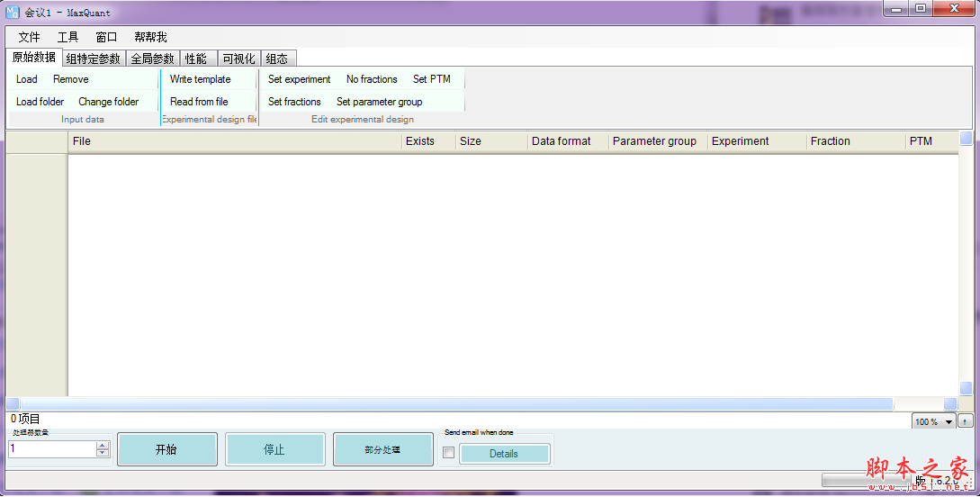
Task: Toggle the Send email when done checkbox
Action: [x=449, y=453]
